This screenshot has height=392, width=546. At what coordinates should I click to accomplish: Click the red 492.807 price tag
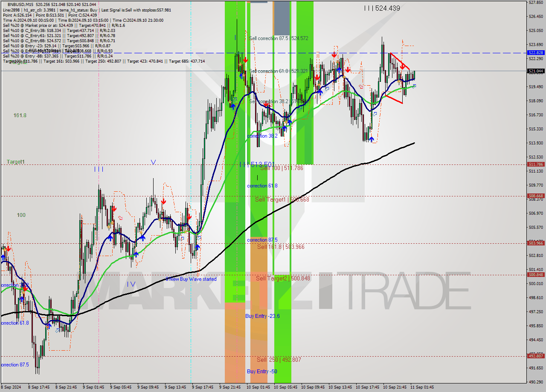coord(536,356)
